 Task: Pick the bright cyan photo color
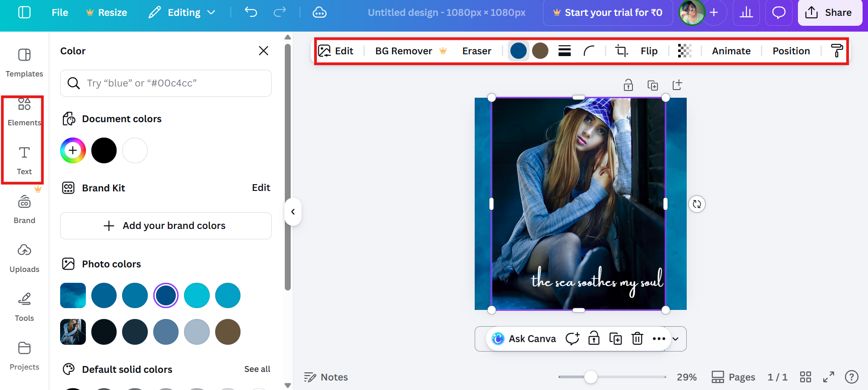[197, 295]
